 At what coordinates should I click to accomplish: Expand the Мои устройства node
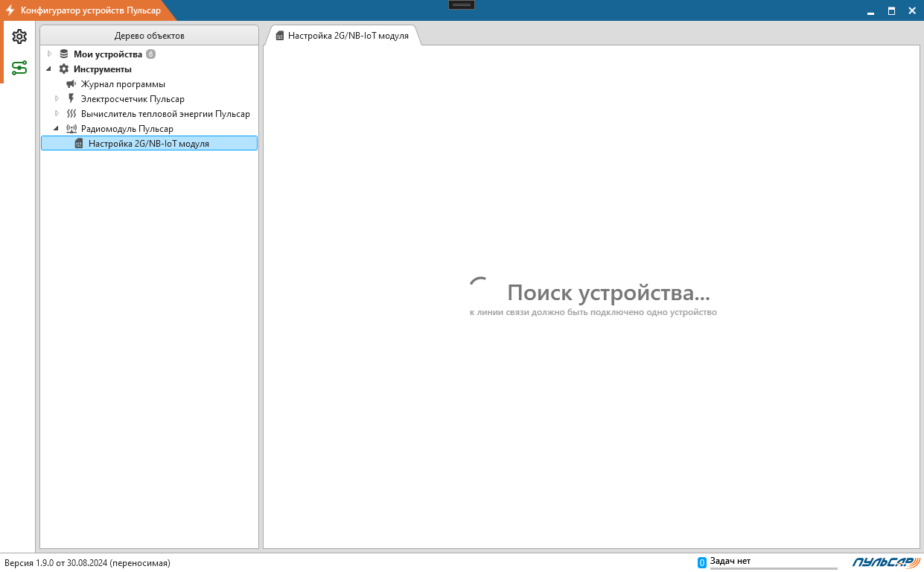[x=50, y=54]
